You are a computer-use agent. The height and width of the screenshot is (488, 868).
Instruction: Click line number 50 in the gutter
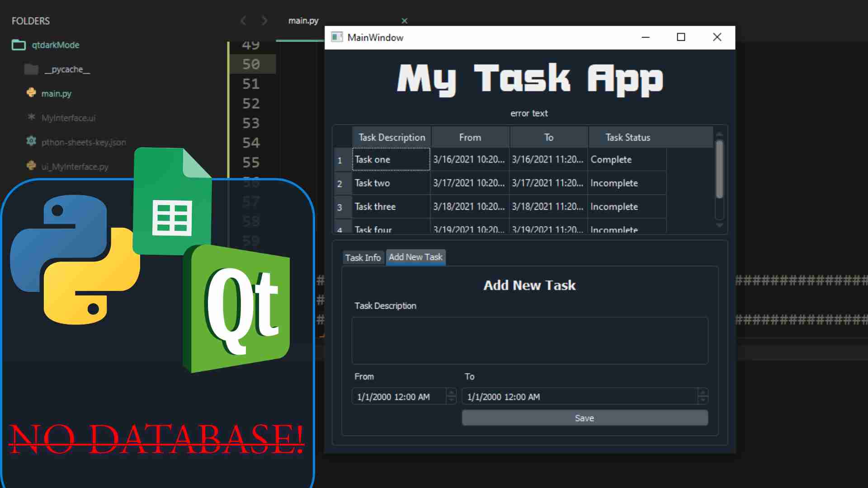[x=251, y=64]
